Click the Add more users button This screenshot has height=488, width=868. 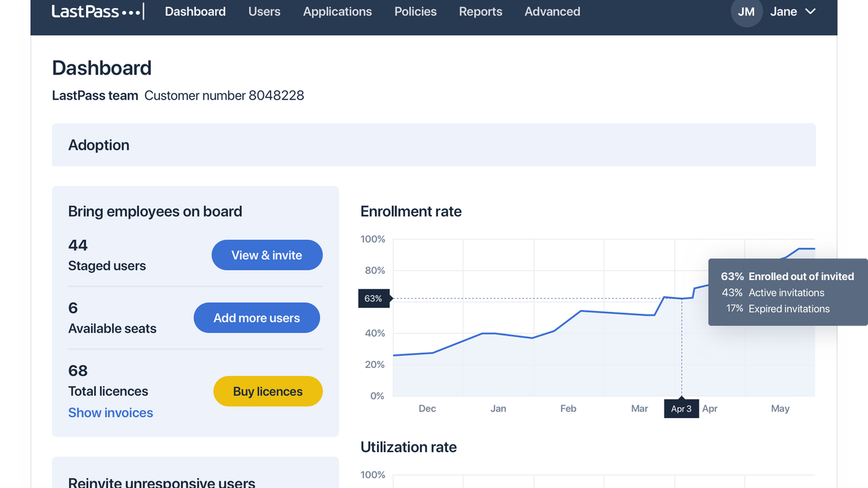(x=256, y=318)
